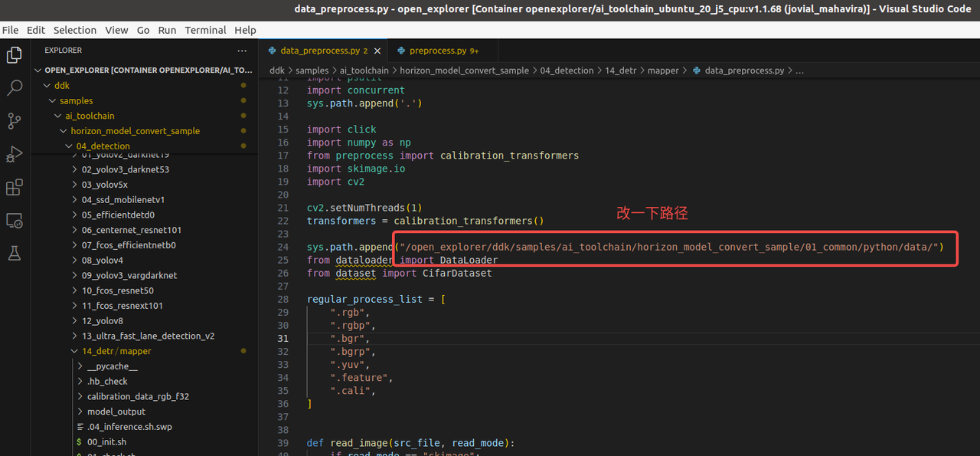The width and height of the screenshot is (980, 456).
Task: Open the Explorer view in activity bar
Action: [x=14, y=55]
